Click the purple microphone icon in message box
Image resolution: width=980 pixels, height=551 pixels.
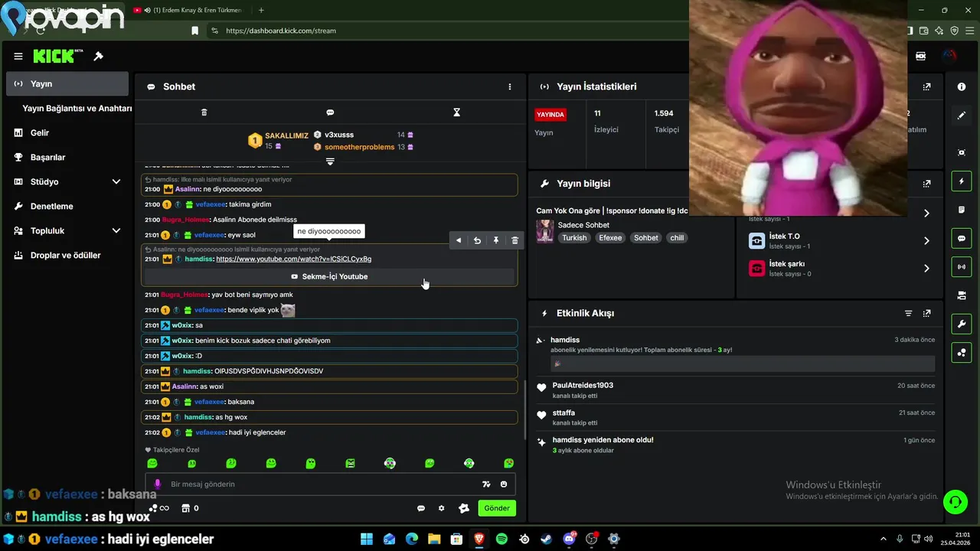pos(158,484)
